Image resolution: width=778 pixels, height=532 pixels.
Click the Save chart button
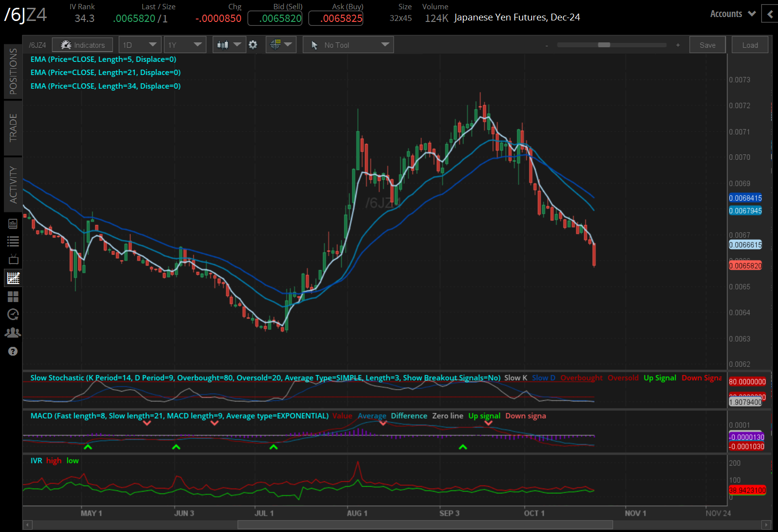pos(707,45)
